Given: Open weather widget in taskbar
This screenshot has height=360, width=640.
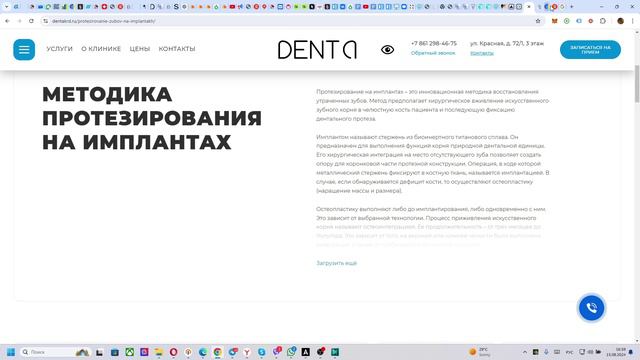Looking at the screenshot, I should 480,352.
